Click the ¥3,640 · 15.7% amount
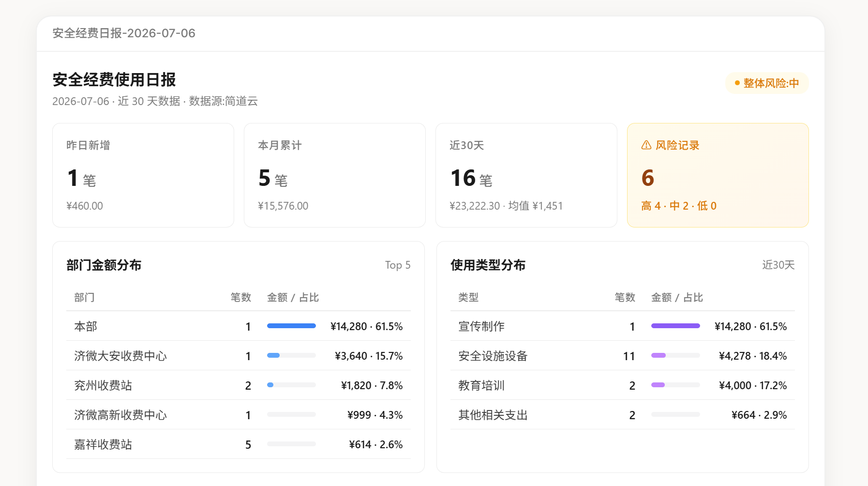Viewport: 868px width, 486px height. 369,356
